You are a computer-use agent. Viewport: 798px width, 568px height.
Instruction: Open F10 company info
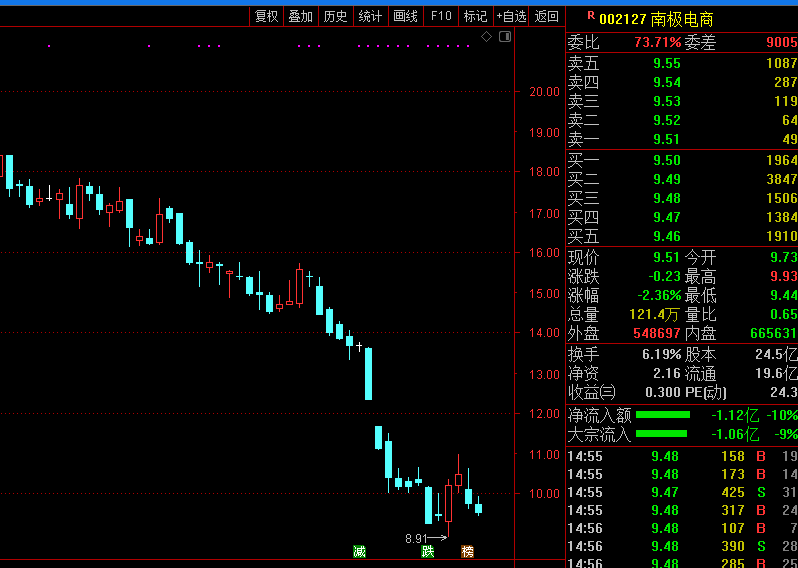click(441, 16)
